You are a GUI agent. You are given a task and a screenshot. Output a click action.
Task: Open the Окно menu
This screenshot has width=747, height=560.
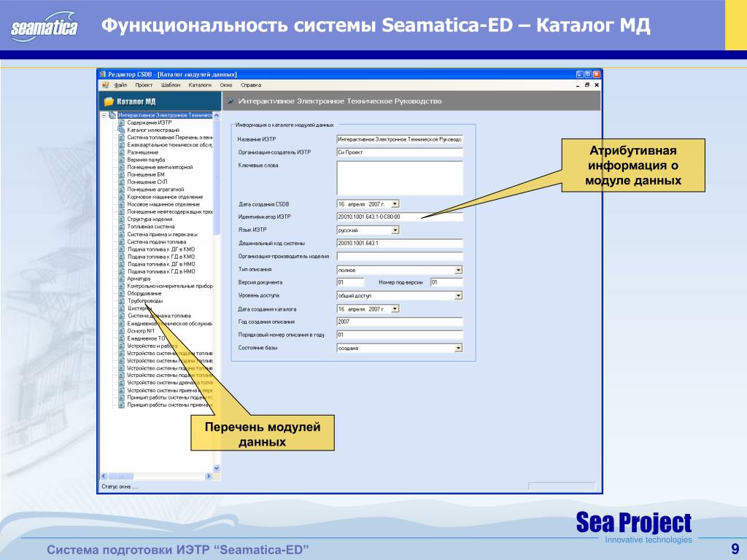tap(226, 85)
